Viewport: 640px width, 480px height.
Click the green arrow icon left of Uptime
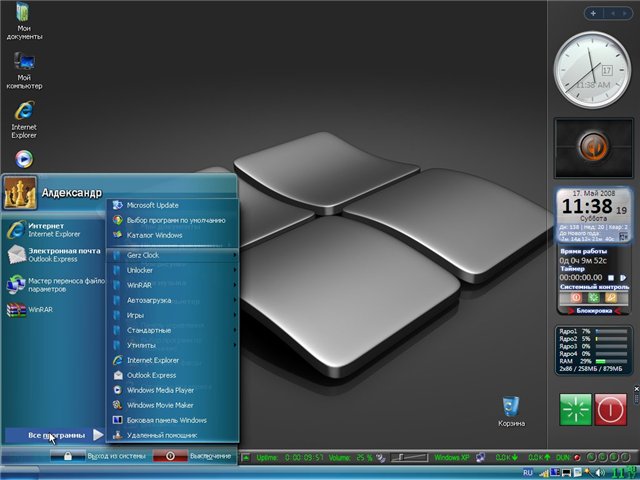coord(246,458)
